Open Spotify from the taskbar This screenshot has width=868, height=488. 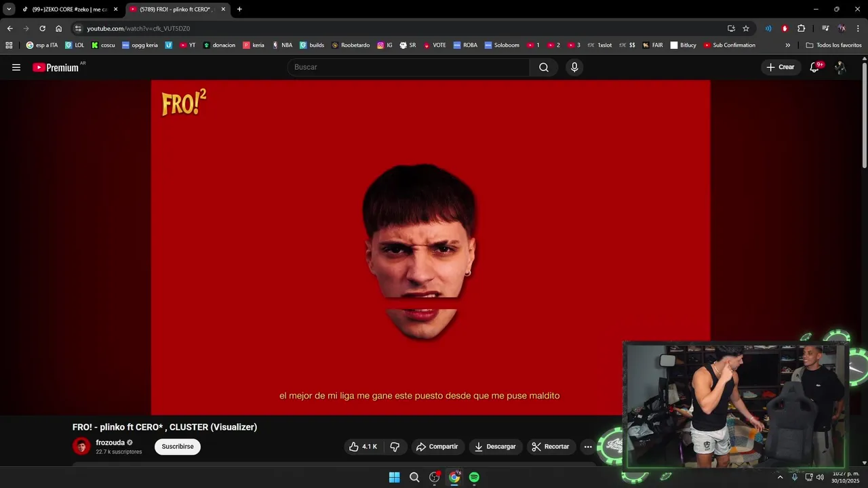pyautogui.click(x=474, y=477)
